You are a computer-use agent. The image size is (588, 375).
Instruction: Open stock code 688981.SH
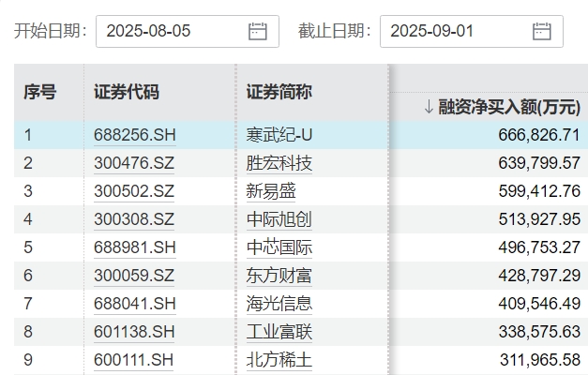click(135, 247)
